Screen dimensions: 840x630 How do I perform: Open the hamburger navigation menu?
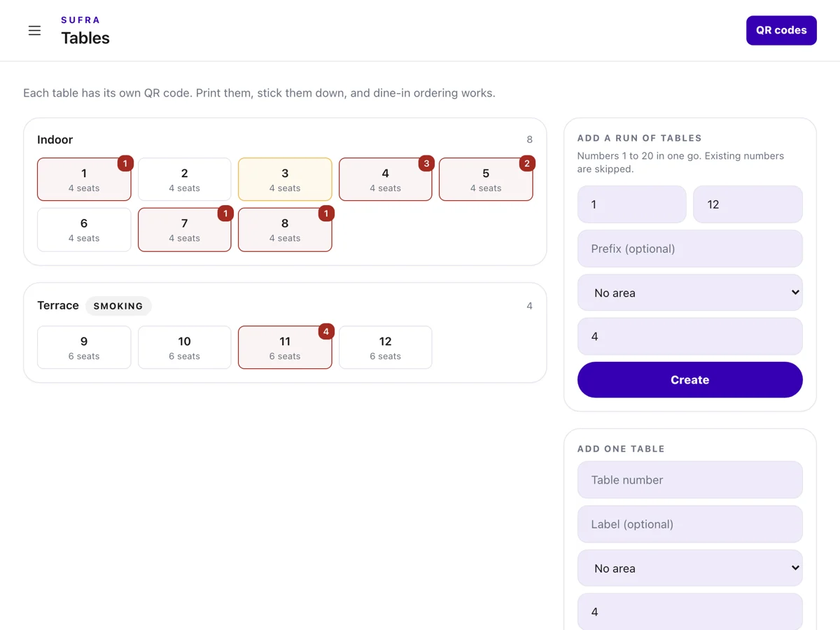point(34,31)
